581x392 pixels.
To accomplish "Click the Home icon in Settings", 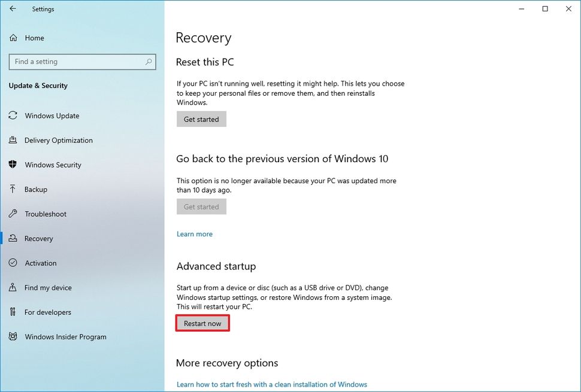I will pyautogui.click(x=13, y=37).
